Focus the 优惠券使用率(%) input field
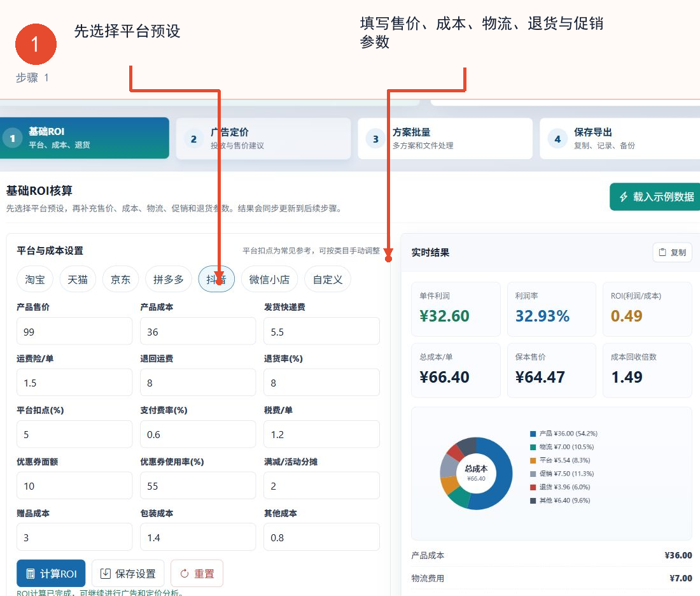 pyautogui.click(x=198, y=486)
